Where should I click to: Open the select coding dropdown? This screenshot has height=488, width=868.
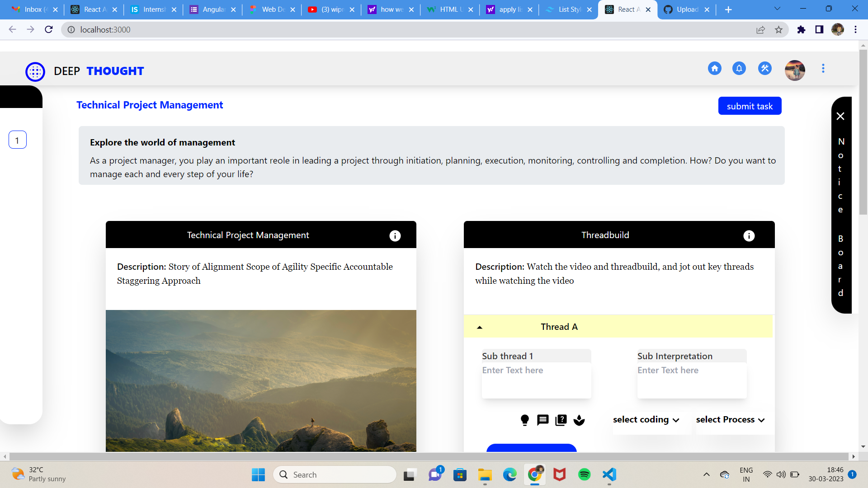pos(646,420)
